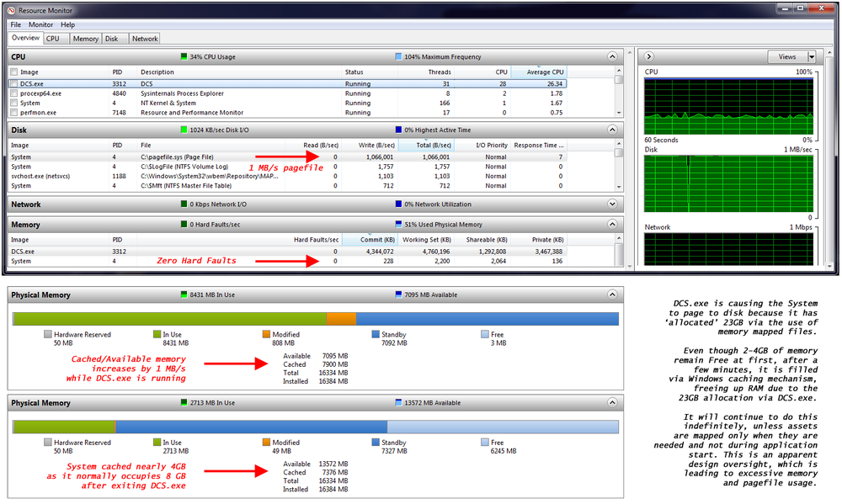Click the Memory section scrollbar up arrow
This screenshot has width=842, height=504.
[619, 238]
